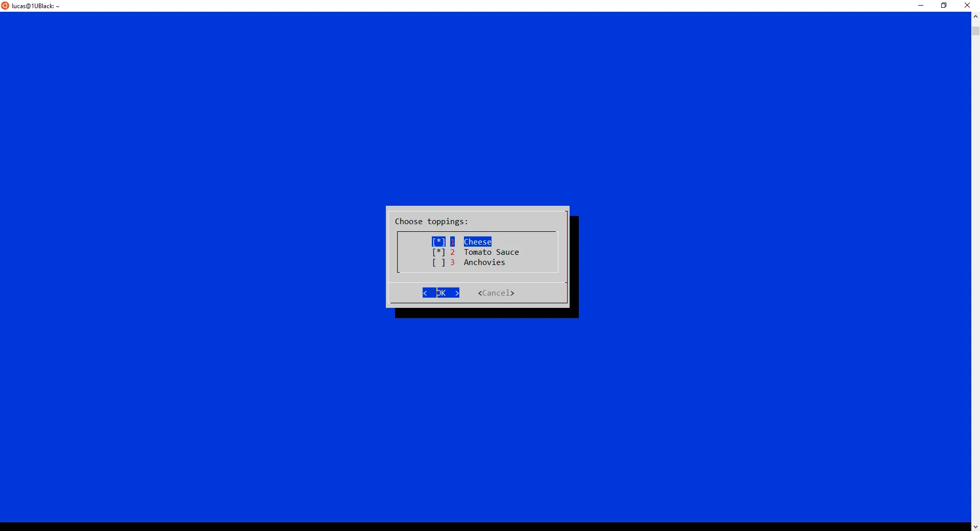Click the Ubuntu icon in title bar

5,6
